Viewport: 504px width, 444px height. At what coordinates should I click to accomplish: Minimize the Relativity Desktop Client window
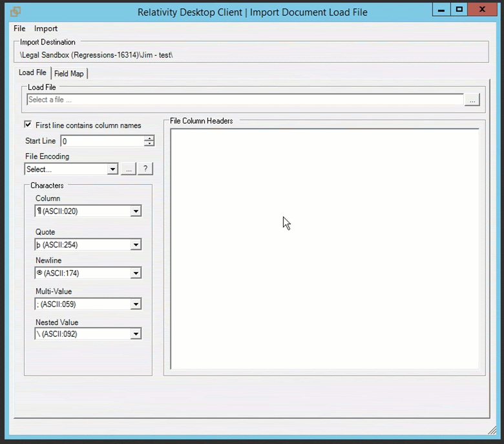point(442,9)
